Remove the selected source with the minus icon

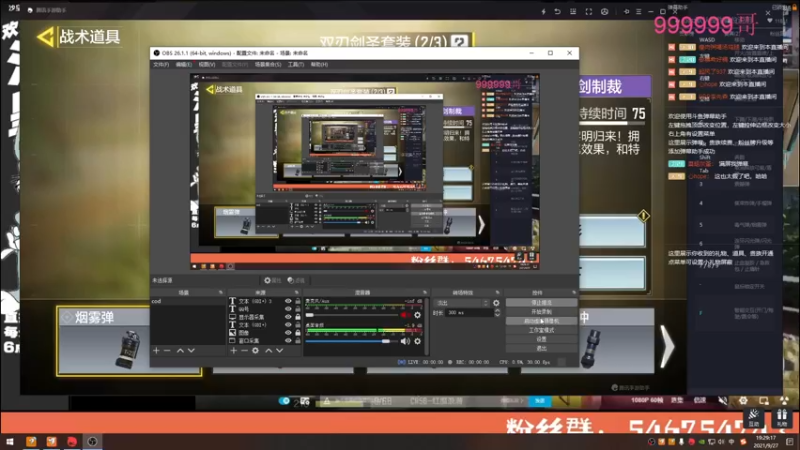point(244,351)
